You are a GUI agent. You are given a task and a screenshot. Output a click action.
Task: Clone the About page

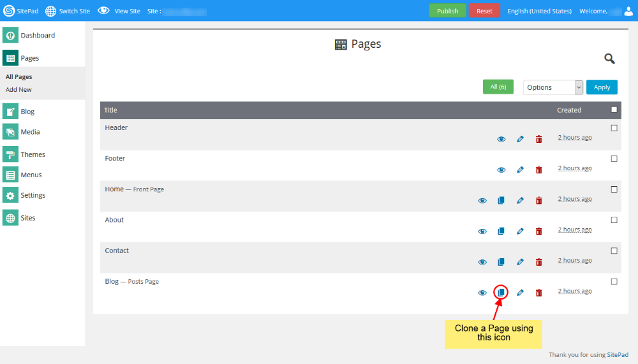(x=501, y=231)
